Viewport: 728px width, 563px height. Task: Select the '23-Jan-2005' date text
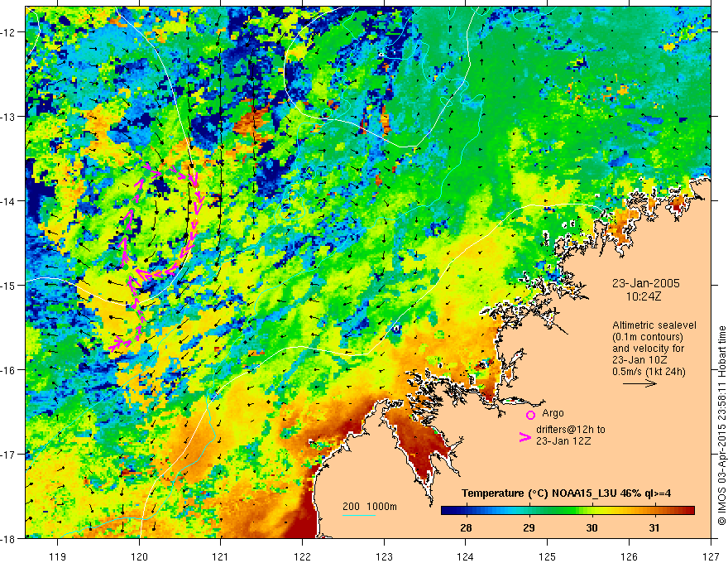pyautogui.click(x=646, y=283)
